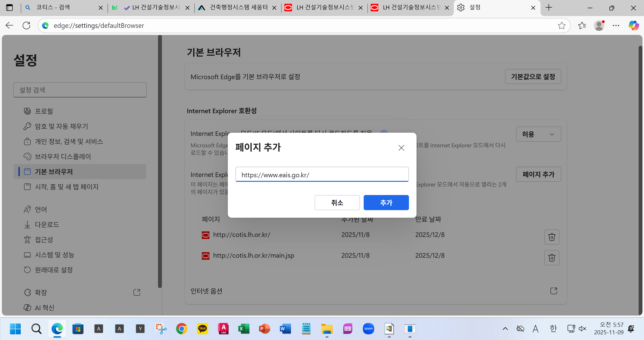Open the Favorites list icon
This screenshot has width=644, height=340.
582,25
